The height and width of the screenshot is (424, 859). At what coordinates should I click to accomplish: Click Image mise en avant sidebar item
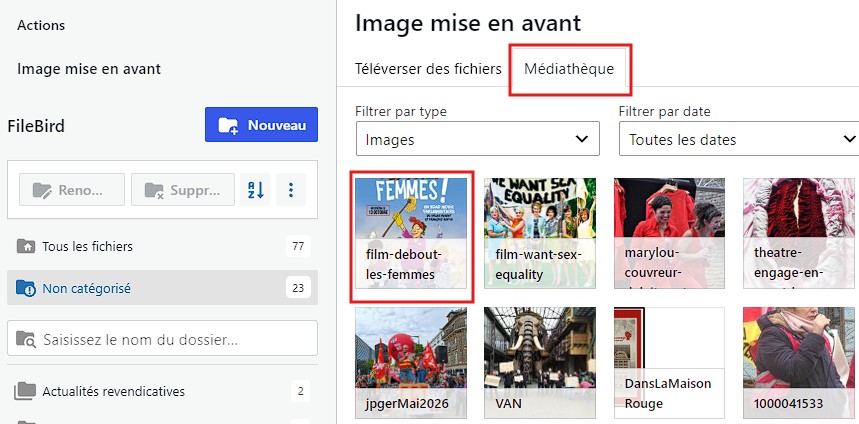(x=89, y=69)
